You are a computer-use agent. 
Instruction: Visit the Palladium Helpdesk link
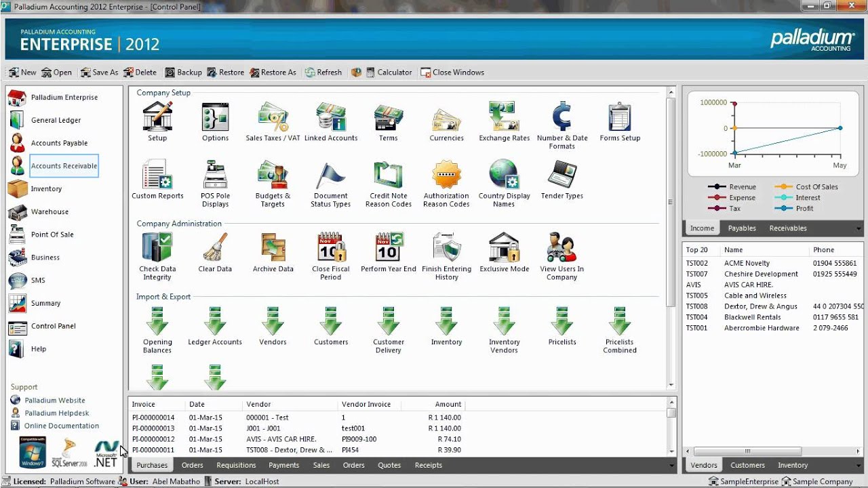(x=57, y=413)
